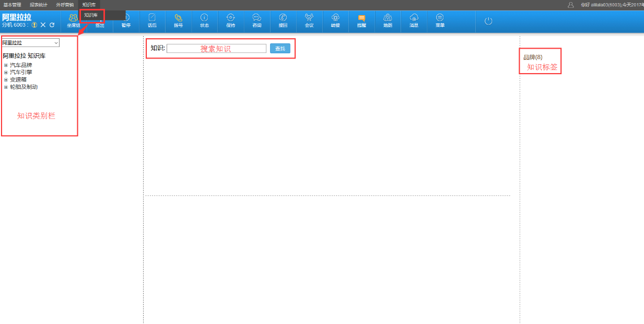Image resolution: width=644 pixels, height=324 pixels.
Task: Open the 报表统计 menu
Action: [38, 5]
